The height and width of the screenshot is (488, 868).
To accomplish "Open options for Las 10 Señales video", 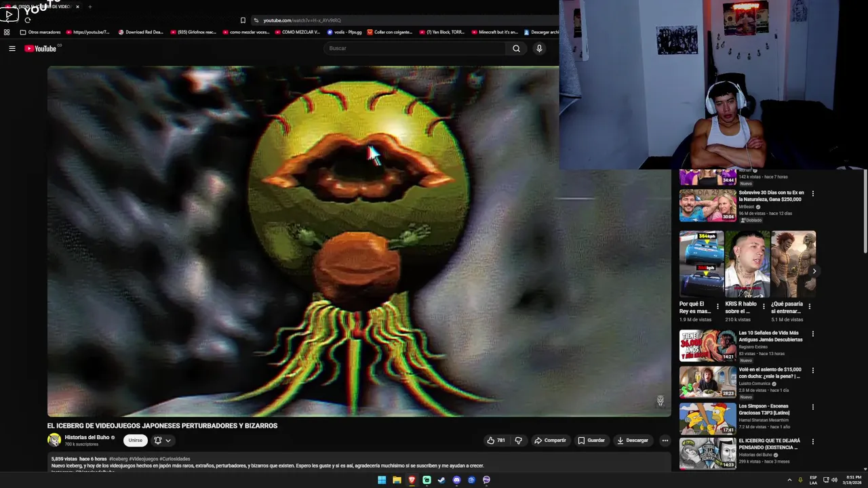I will [x=812, y=334].
